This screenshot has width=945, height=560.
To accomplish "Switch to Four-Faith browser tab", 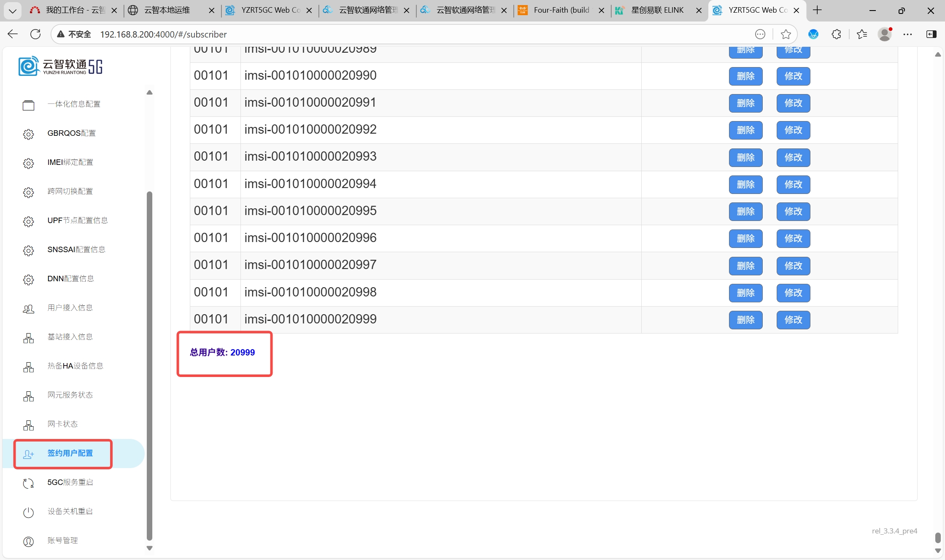I will [561, 10].
